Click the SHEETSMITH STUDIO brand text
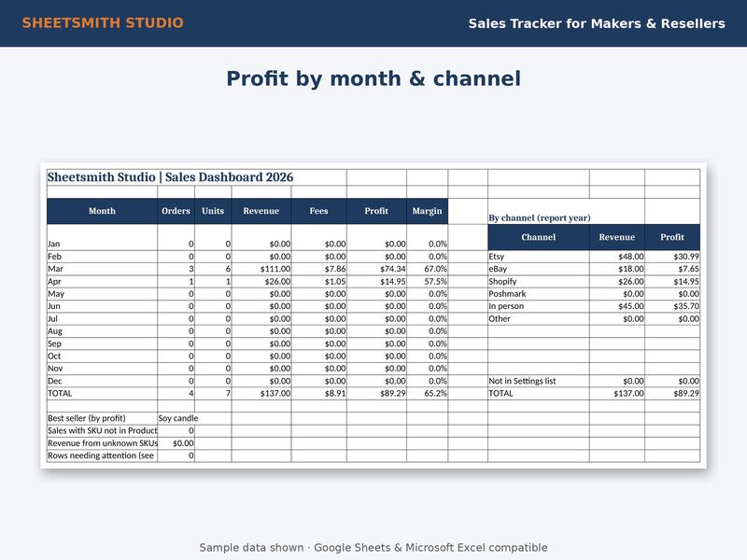747x560 pixels. (103, 22)
